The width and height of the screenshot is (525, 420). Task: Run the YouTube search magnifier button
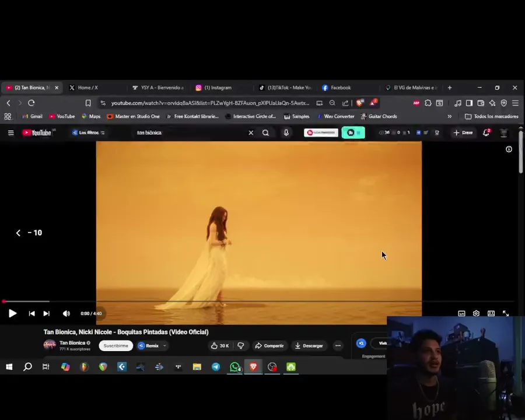coord(265,133)
